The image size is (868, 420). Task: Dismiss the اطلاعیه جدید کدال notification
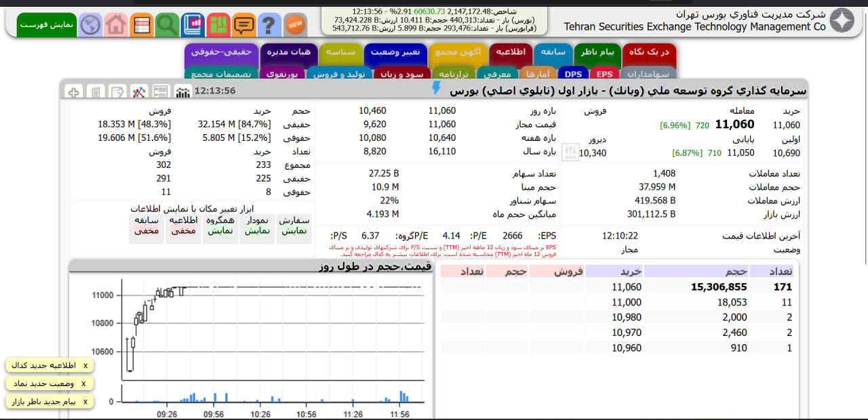85,366
